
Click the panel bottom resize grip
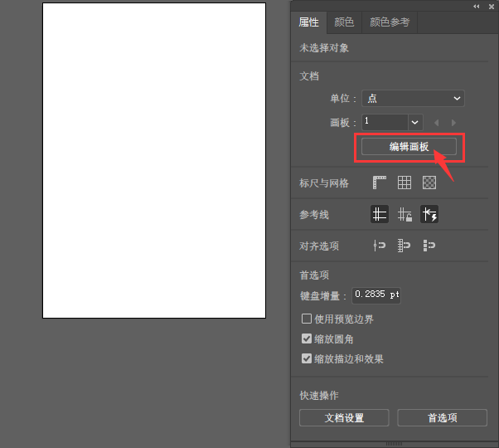point(394,444)
